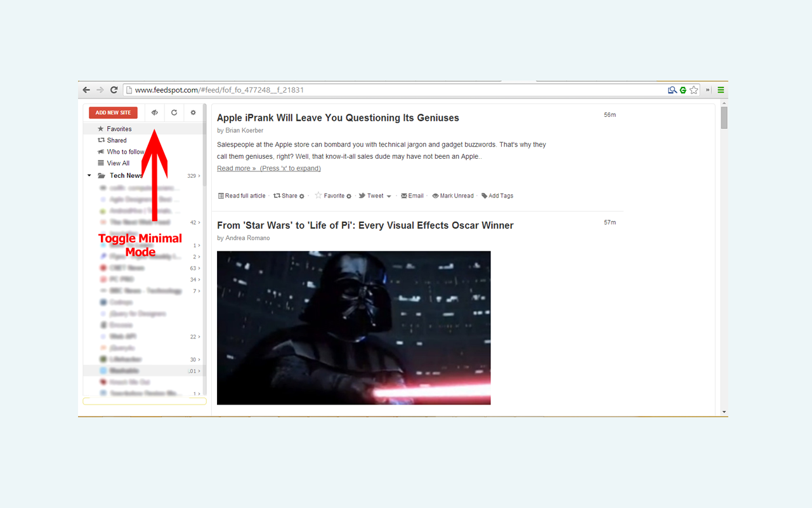Click the 57m timestamp
Image resolution: width=812 pixels, height=508 pixels.
[x=610, y=222]
